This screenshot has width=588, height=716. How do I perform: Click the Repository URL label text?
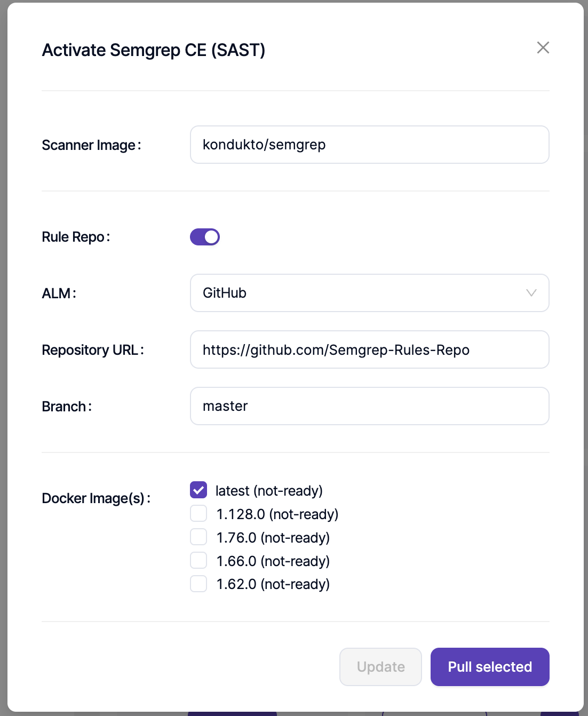pos(91,350)
